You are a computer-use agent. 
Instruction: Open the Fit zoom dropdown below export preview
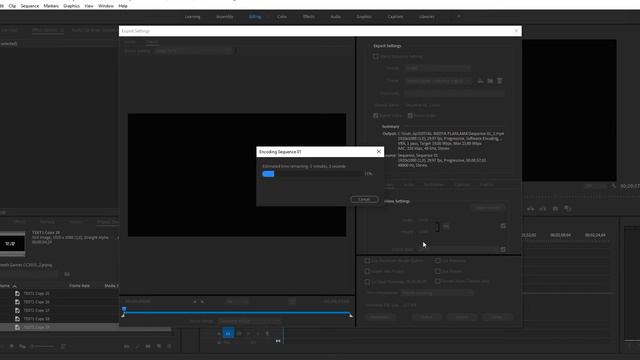pyautogui.click(x=237, y=301)
